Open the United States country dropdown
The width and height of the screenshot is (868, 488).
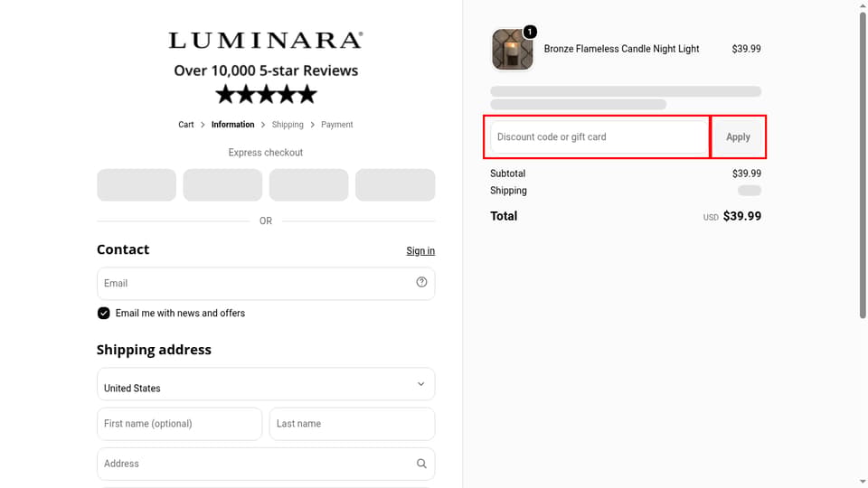pyautogui.click(x=266, y=384)
